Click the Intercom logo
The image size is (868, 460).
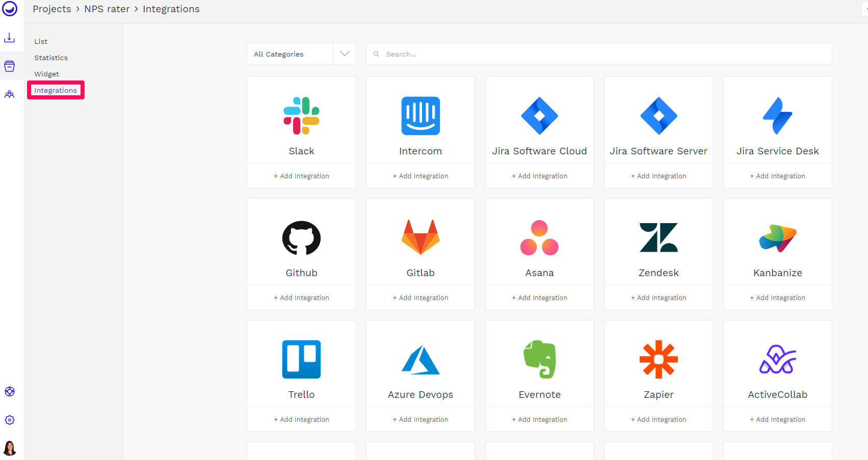[420, 116]
